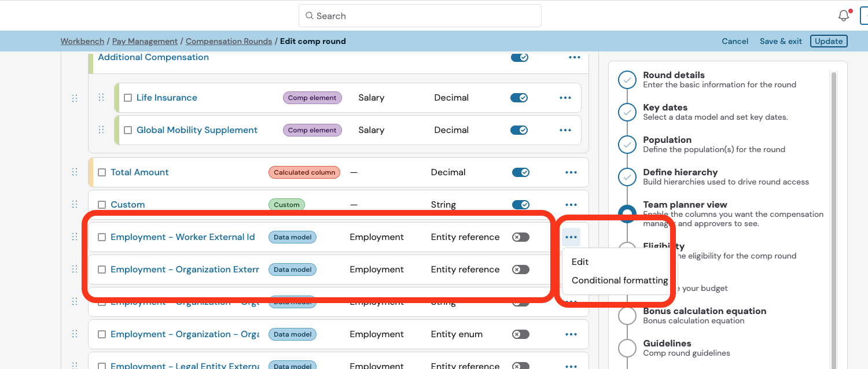Check the Total Amount checkbox
Image resolution: width=868 pixels, height=369 pixels.
coord(102,172)
